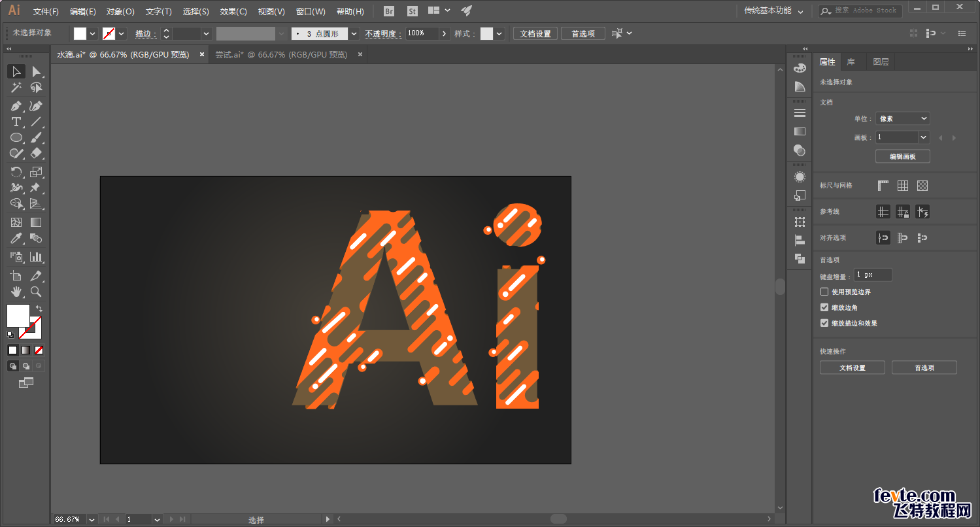Select the Lasso tool
The width and height of the screenshot is (980, 527).
(x=36, y=88)
